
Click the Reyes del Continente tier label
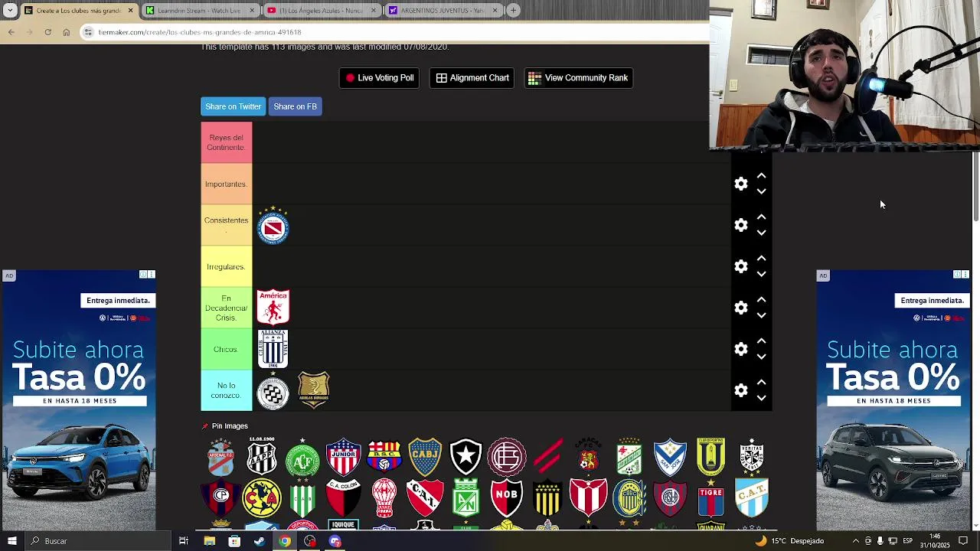click(x=226, y=142)
